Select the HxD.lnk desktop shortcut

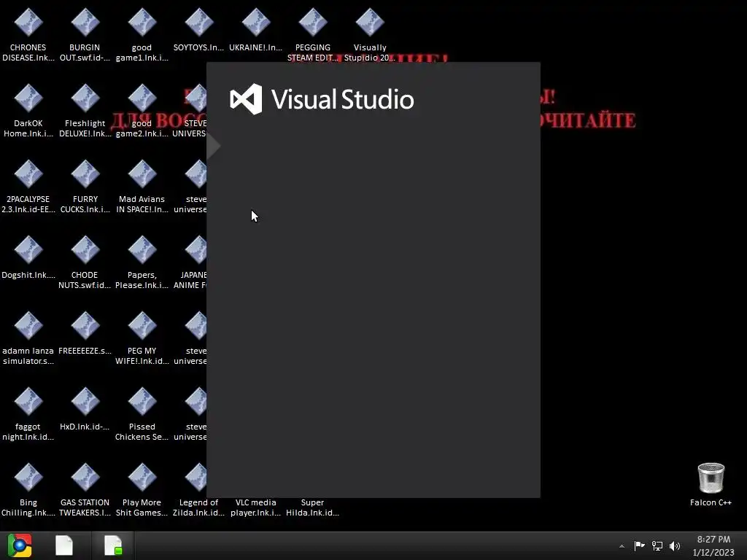point(85,408)
